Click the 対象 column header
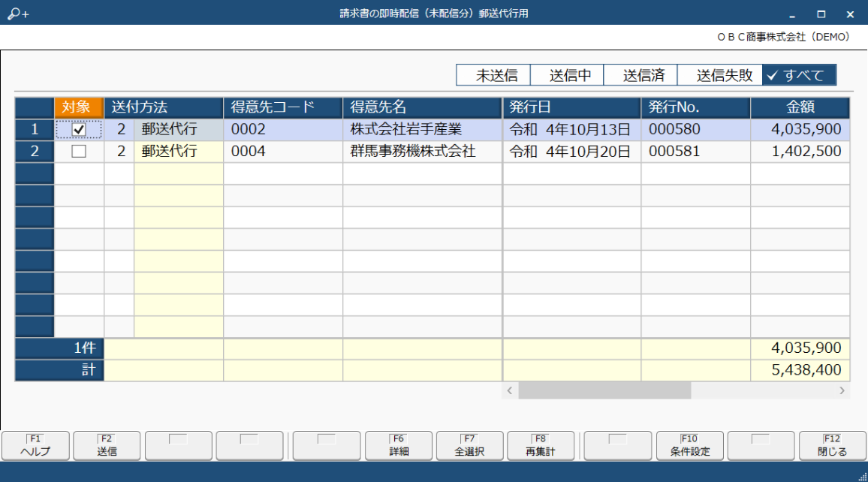The height and width of the screenshot is (482, 868). tap(79, 107)
